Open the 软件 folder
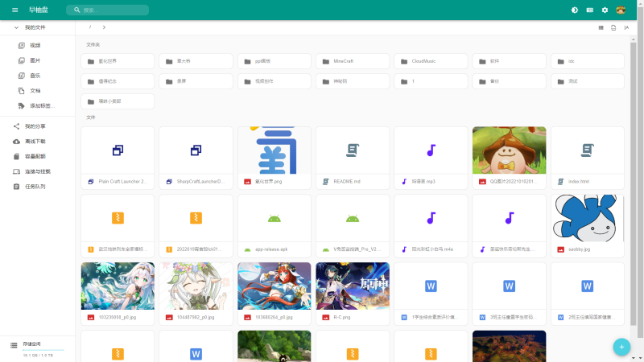The image size is (644, 362). (x=509, y=61)
